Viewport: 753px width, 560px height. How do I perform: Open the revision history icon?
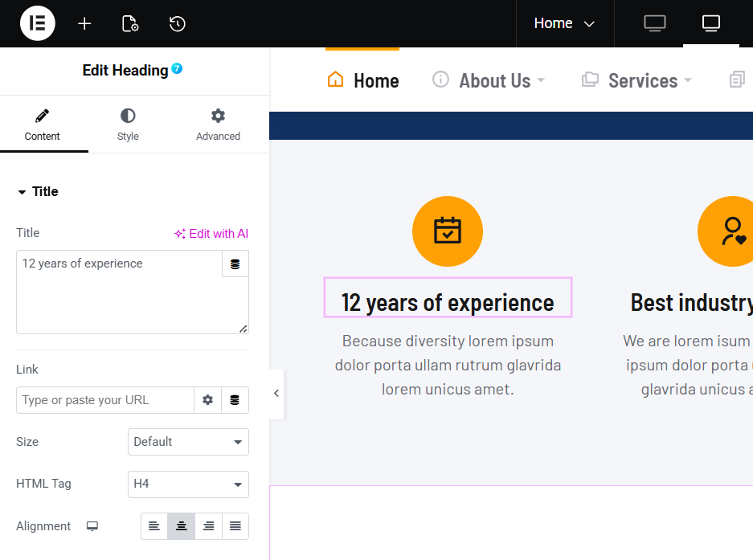[x=178, y=23]
